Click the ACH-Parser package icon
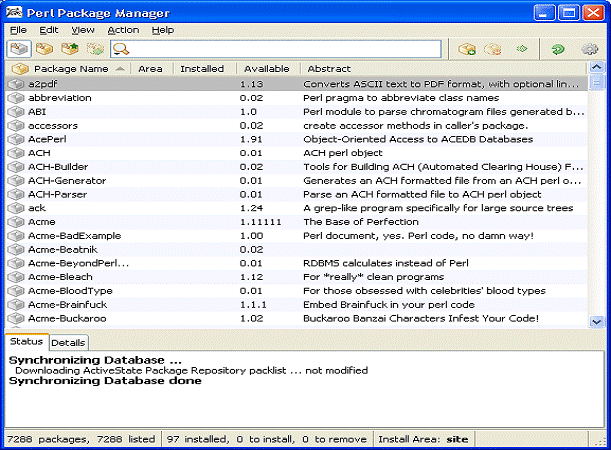This screenshot has width=611, height=450. [16, 194]
